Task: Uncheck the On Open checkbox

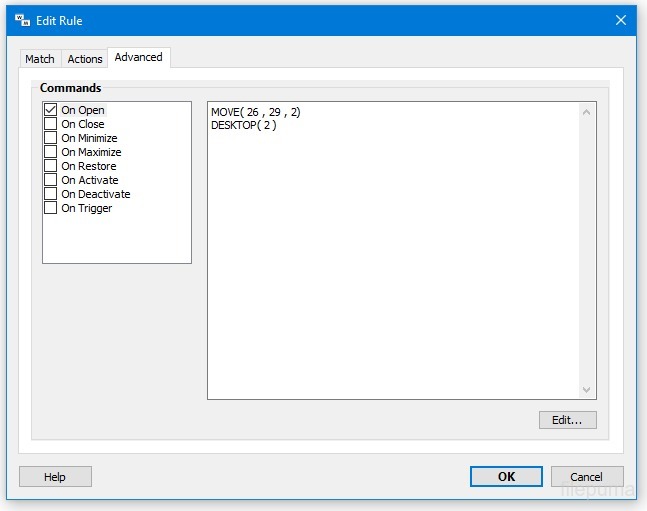Action: coord(51,110)
